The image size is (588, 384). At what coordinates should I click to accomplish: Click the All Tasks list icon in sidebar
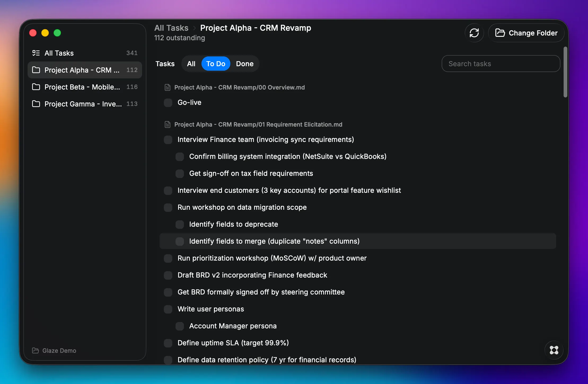tap(36, 53)
